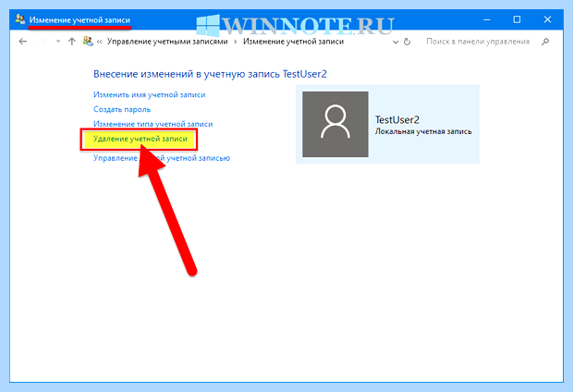The width and height of the screenshot is (573, 392).
Task: Go up one level with up arrow
Action: click(x=72, y=42)
